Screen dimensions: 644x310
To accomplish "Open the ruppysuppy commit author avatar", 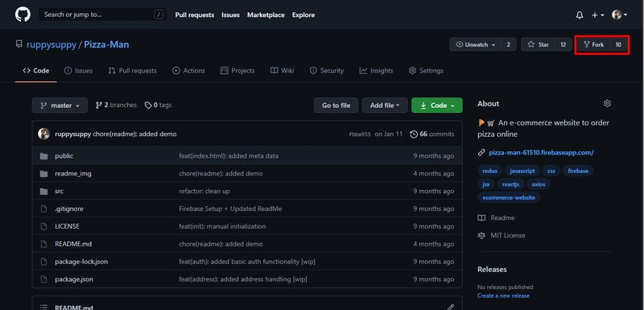I will [x=44, y=134].
